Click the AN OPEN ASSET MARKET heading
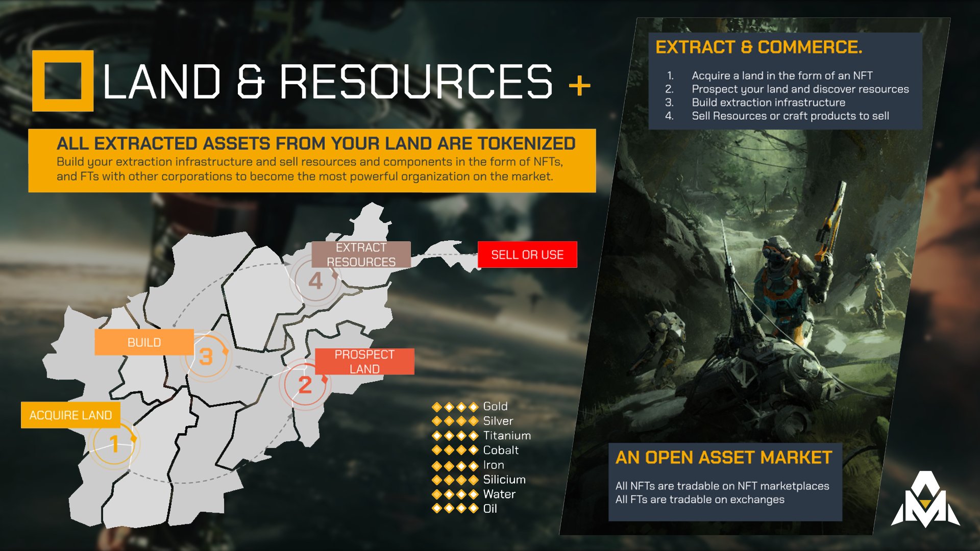The height and width of the screenshot is (551, 980). pos(724,458)
